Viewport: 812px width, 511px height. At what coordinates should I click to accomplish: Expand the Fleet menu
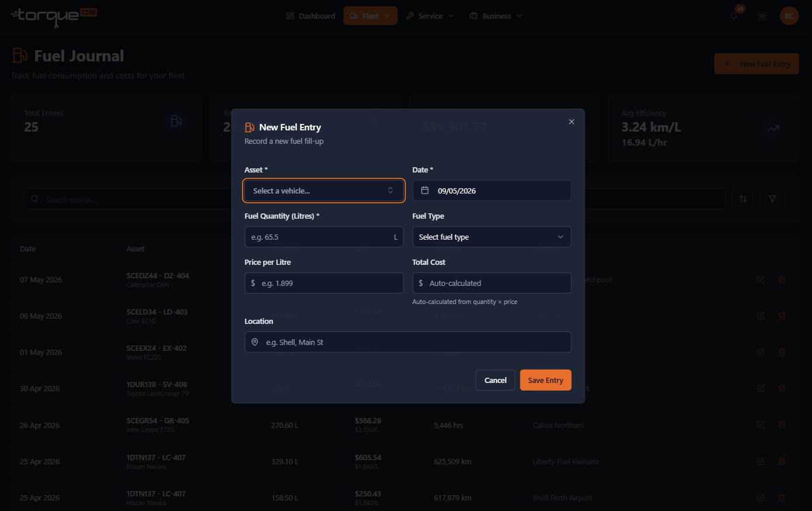pos(370,16)
